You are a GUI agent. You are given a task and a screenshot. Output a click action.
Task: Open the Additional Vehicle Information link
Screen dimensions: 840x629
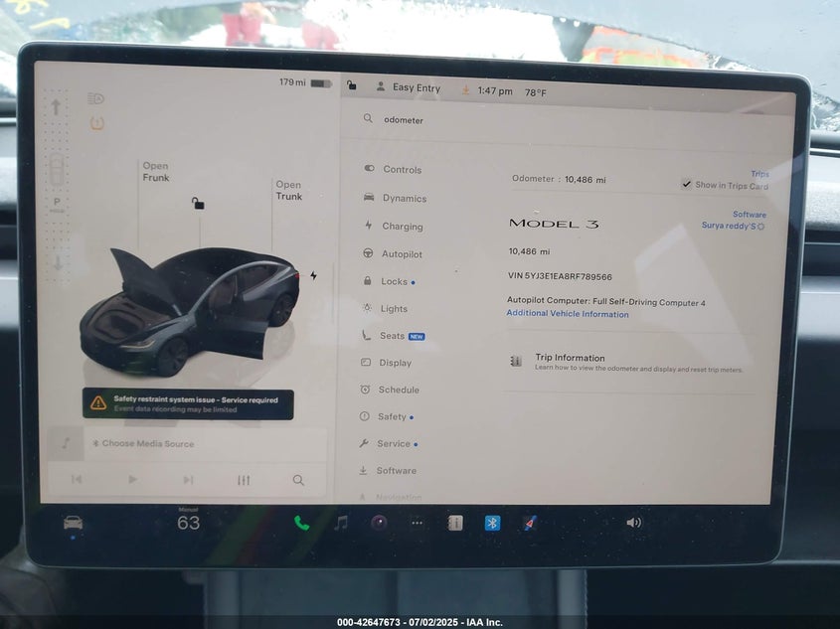(568, 314)
